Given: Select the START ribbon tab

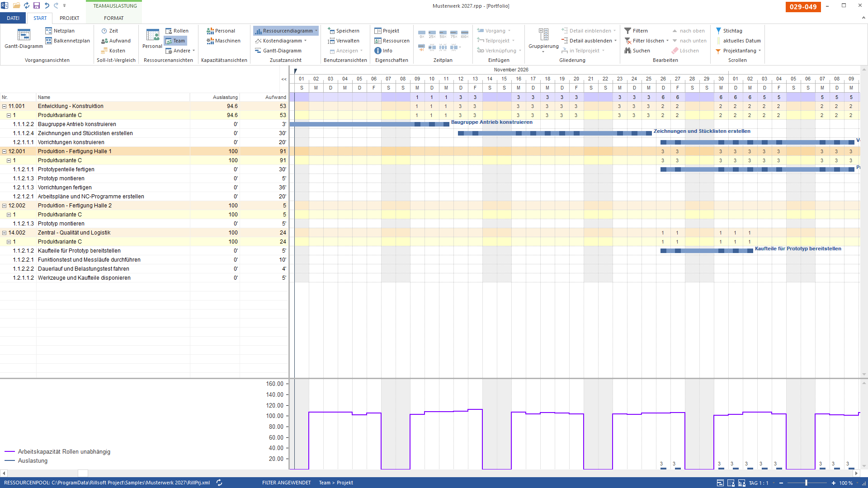Looking at the screenshot, I should tap(40, 18).
